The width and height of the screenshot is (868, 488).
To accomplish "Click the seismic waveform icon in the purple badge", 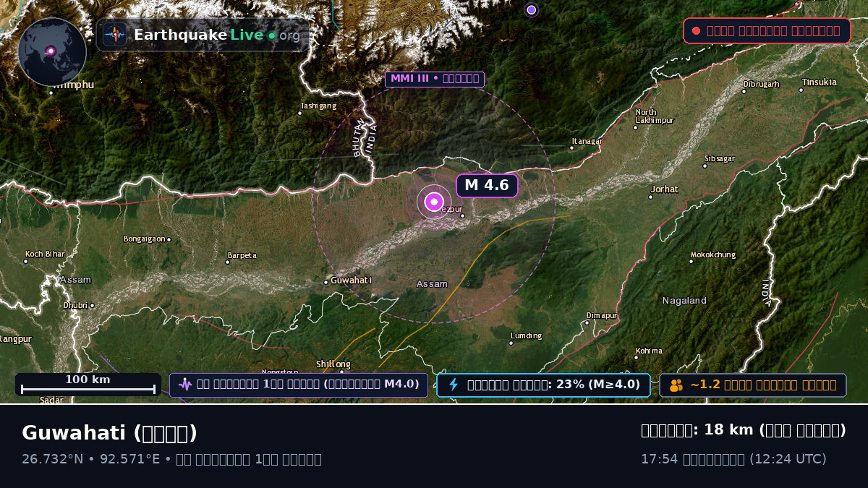I will (185, 385).
